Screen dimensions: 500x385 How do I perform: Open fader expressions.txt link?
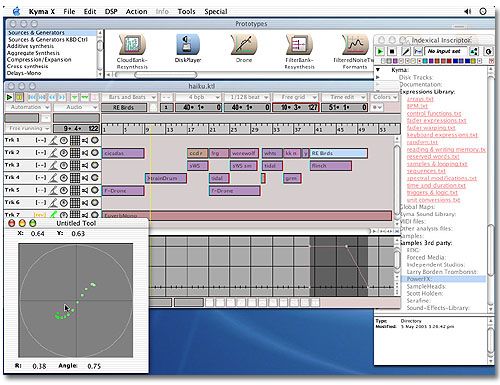[437, 120]
